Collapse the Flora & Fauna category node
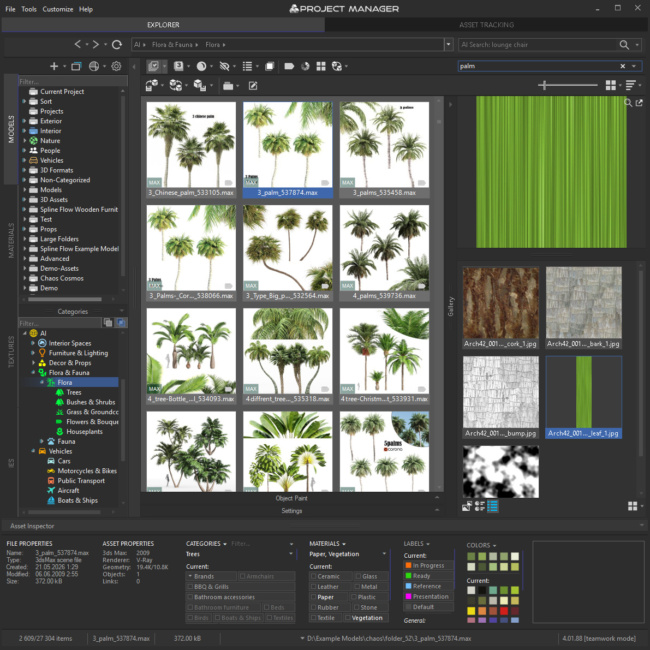 pyautogui.click(x=33, y=372)
